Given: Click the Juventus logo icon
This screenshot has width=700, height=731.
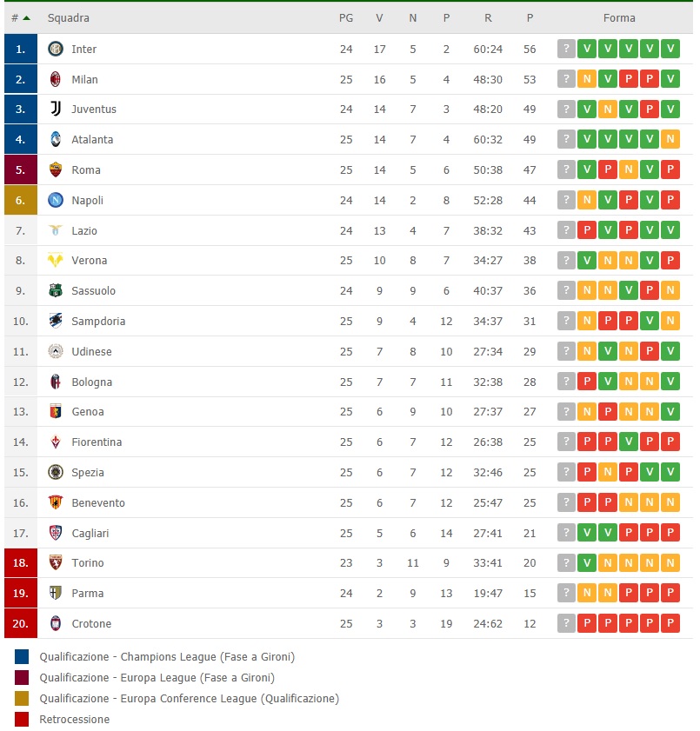Looking at the screenshot, I should (56, 109).
